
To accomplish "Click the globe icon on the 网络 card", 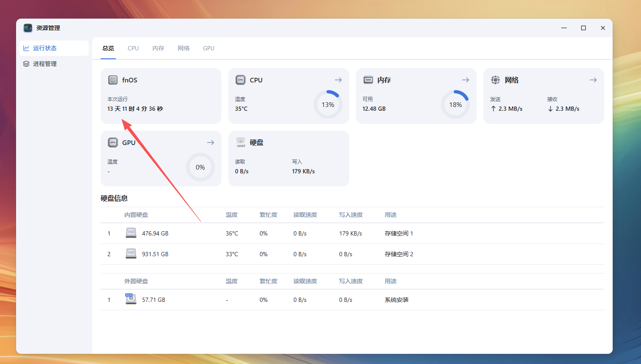I will [x=496, y=80].
